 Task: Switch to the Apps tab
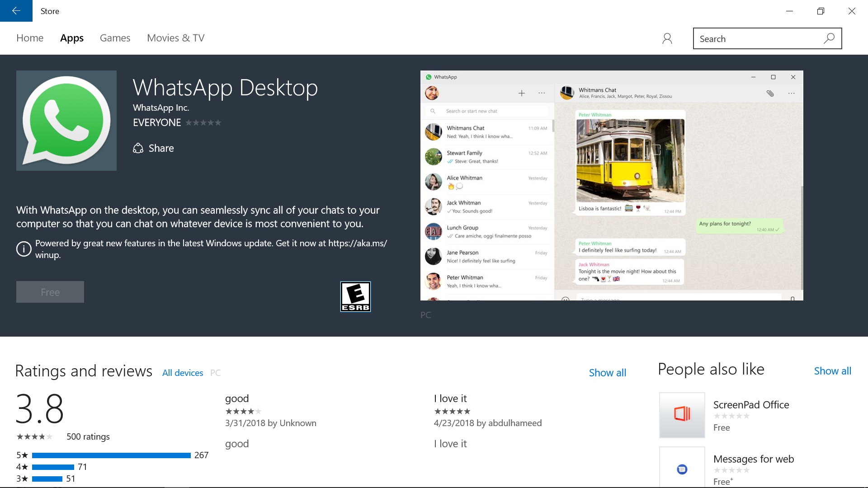[72, 38]
